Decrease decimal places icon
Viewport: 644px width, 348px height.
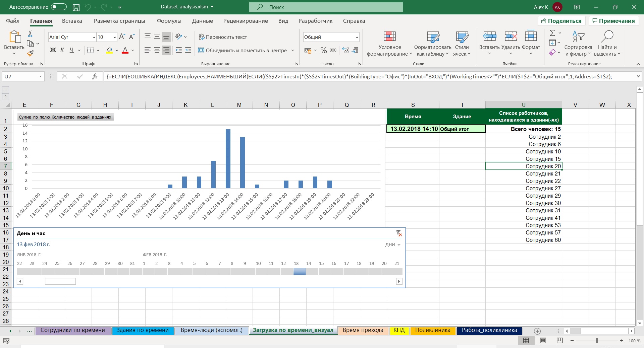tap(355, 50)
